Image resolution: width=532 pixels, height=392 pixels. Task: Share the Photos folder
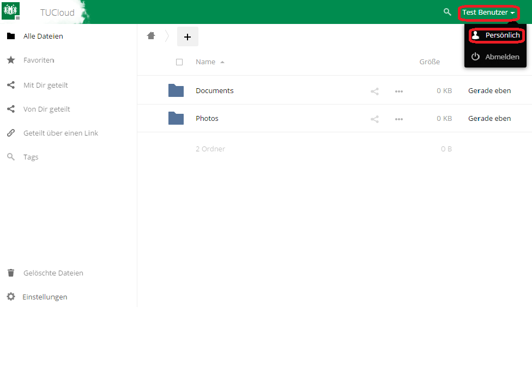pyautogui.click(x=374, y=119)
